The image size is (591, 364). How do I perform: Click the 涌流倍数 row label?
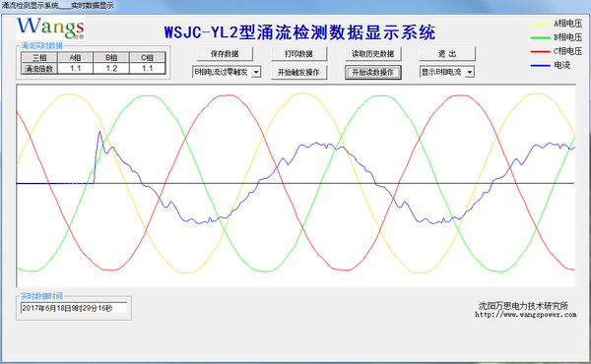(x=39, y=69)
